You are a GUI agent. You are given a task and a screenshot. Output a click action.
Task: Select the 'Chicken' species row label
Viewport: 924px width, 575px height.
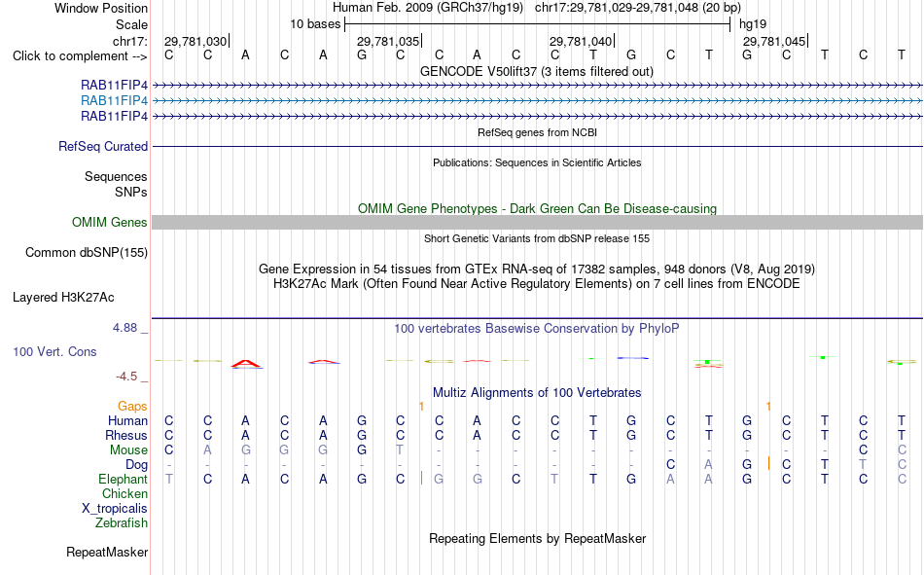click(x=124, y=493)
